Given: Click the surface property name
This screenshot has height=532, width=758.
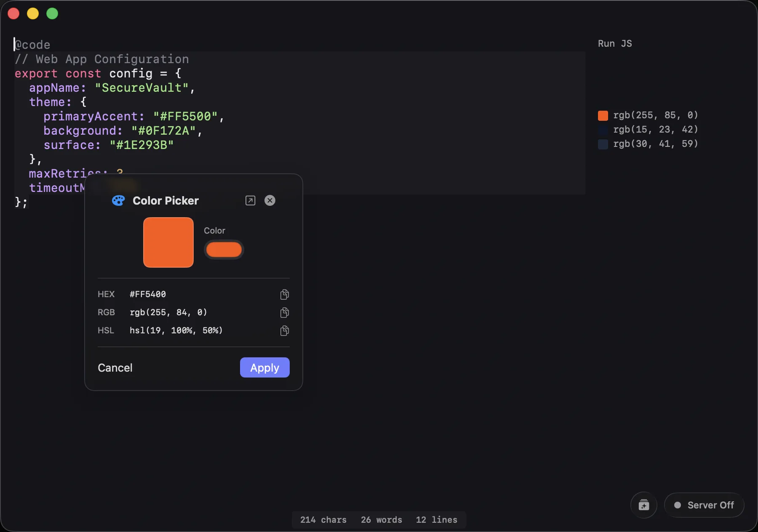Looking at the screenshot, I should pos(72,145).
